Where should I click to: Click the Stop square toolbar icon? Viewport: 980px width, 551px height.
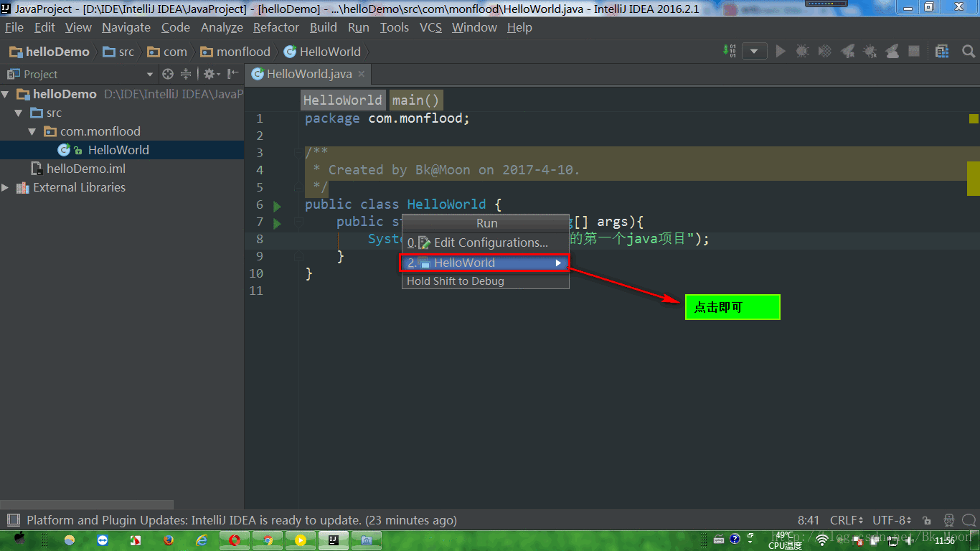(914, 51)
